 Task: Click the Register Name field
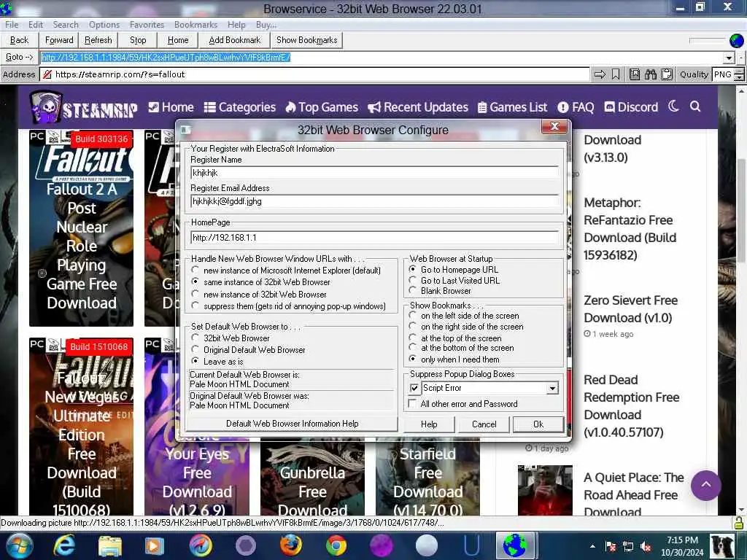[x=374, y=173]
